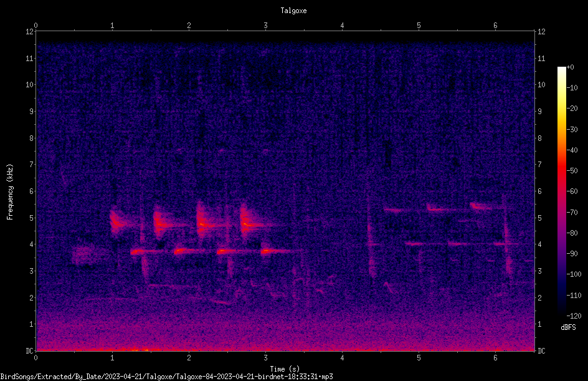This screenshot has height=381, width=588.
Task: Select the 5 kHz label on the left axis
Action: coord(30,218)
